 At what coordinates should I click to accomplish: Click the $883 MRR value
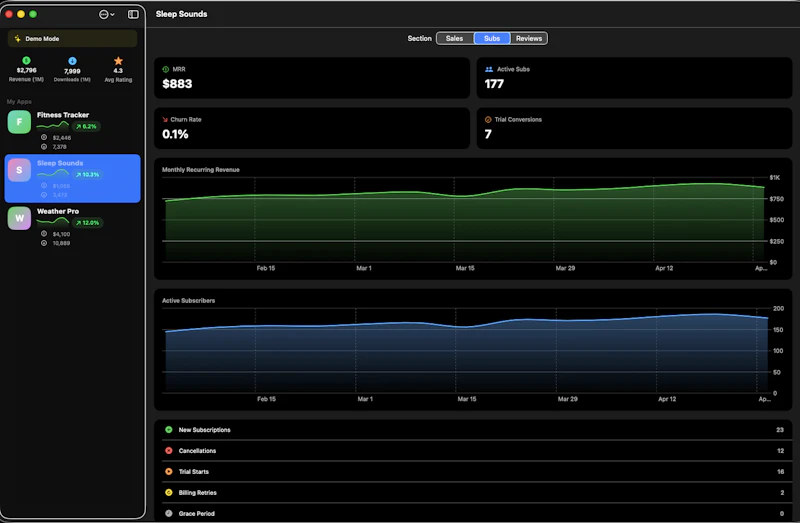click(177, 84)
